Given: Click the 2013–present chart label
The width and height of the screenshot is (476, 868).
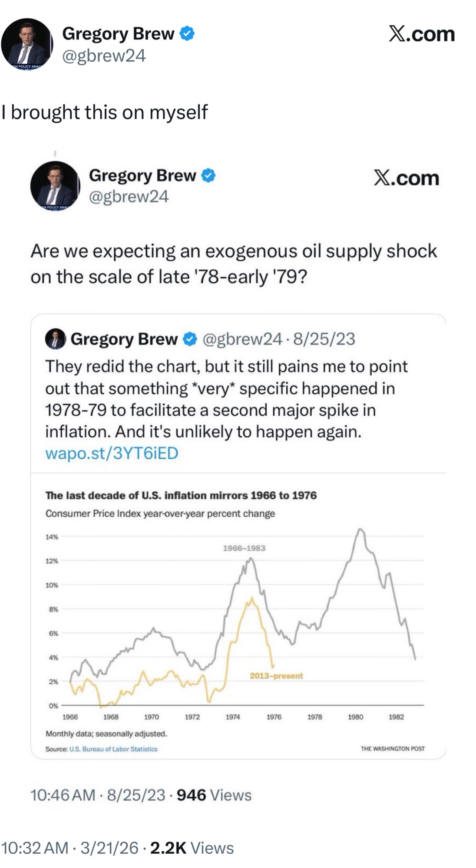Looking at the screenshot, I should tap(276, 676).
